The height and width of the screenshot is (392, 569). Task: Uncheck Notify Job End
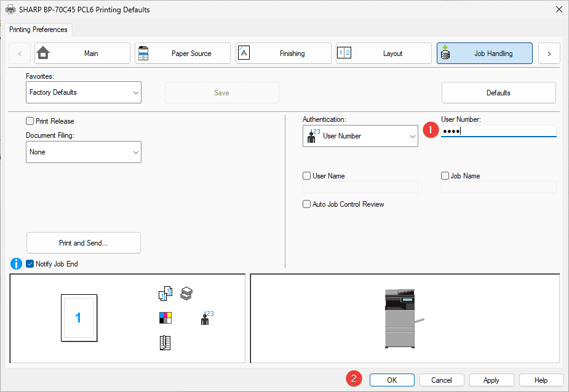[30, 264]
